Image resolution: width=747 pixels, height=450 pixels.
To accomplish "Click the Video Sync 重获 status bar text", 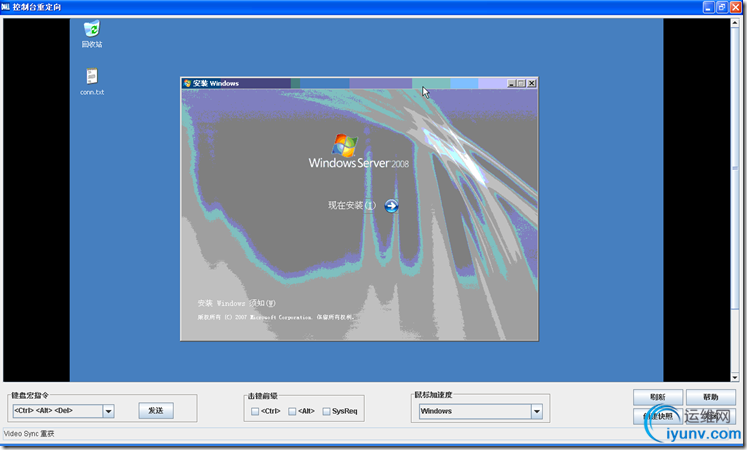I will click(29, 434).
